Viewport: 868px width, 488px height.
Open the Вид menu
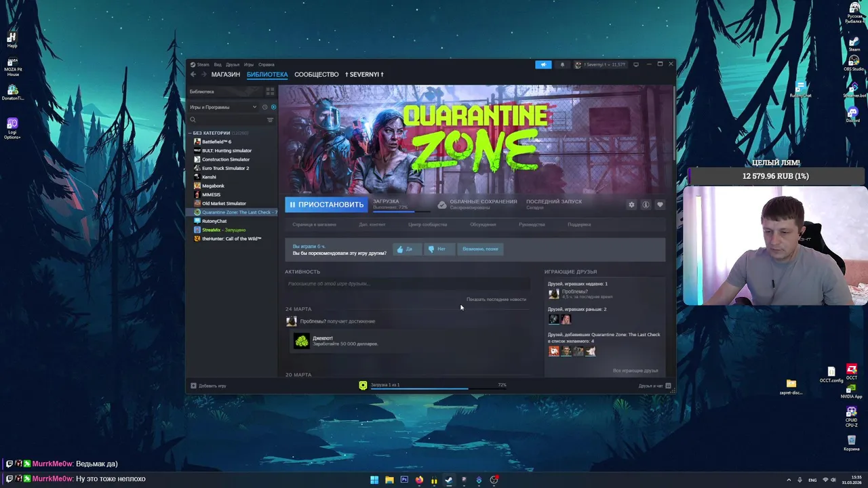click(218, 64)
